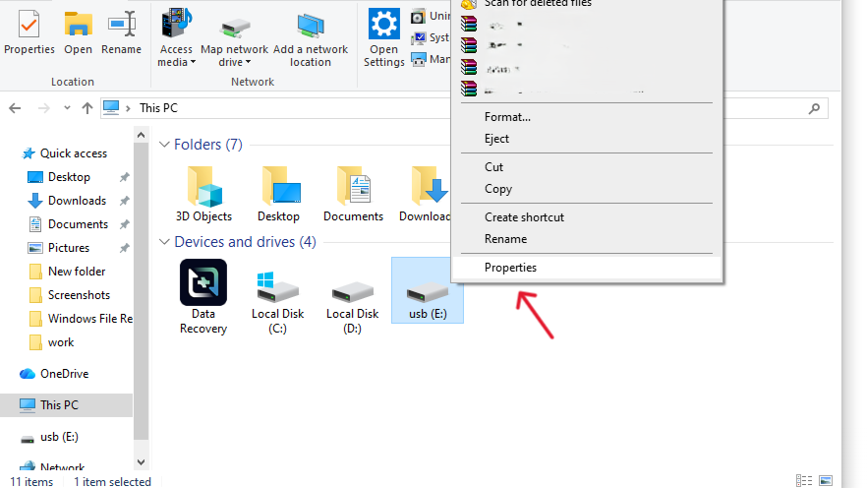This screenshot has height=488, width=868.
Task: Select the Local Disk (D:) drive
Action: (x=353, y=306)
